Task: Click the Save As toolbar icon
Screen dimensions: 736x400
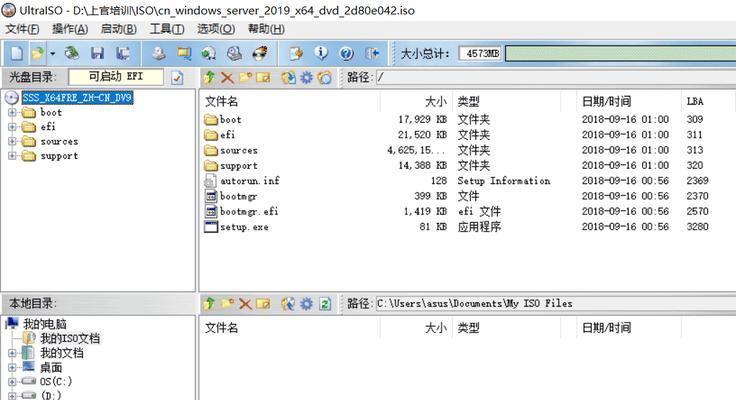Action: (123, 53)
